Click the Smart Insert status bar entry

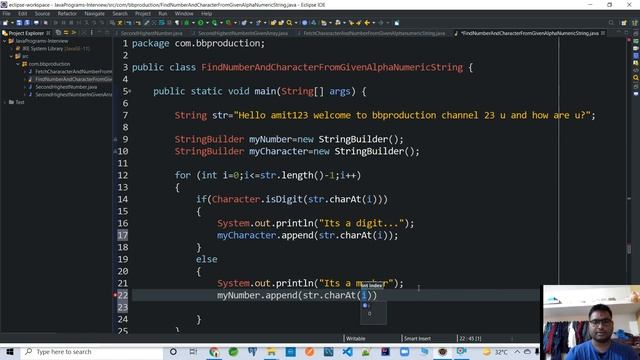click(x=417, y=338)
